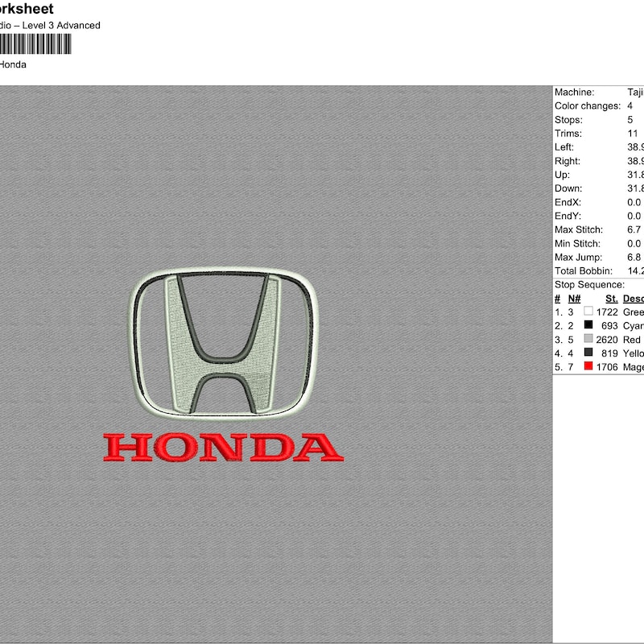This screenshot has height=644, width=644.
Task: Click the Max Stitch value 6.7
Action: 632,229
